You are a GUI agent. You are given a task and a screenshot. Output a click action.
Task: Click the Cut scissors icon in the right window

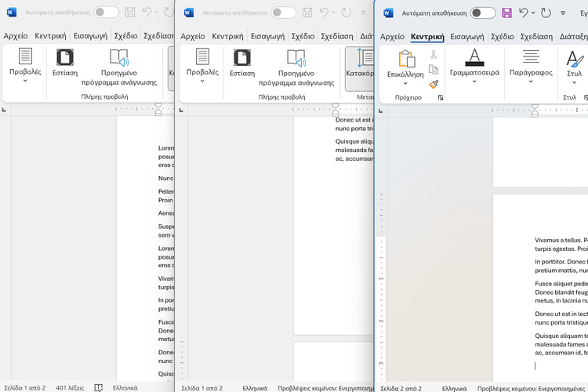coord(434,55)
